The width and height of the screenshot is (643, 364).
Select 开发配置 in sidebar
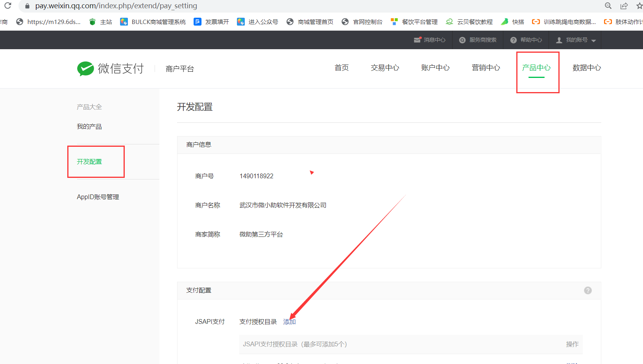[x=89, y=161]
